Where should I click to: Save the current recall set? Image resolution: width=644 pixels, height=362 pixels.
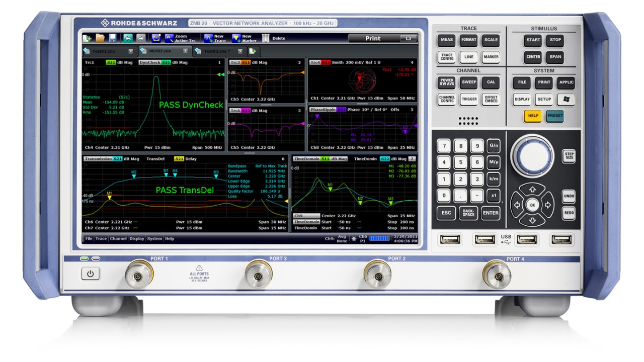point(113,38)
